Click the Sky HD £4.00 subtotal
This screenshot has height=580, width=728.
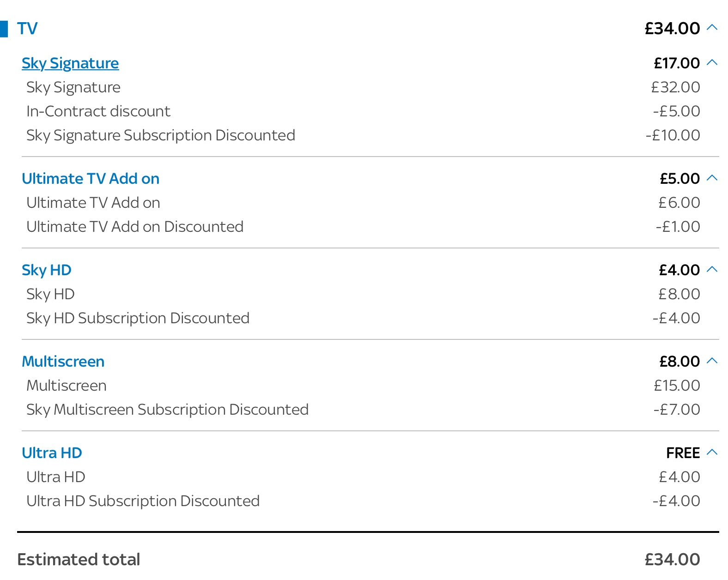click(x=679, y=270)
